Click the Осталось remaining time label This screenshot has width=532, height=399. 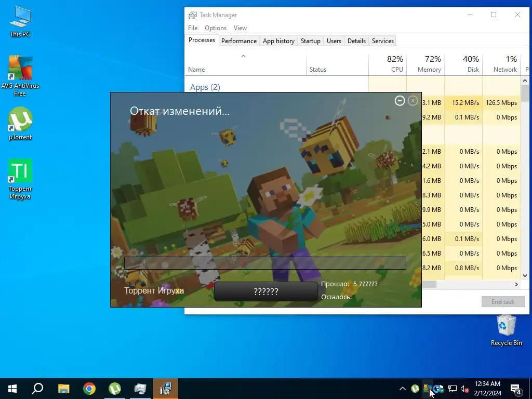[336, 297]
